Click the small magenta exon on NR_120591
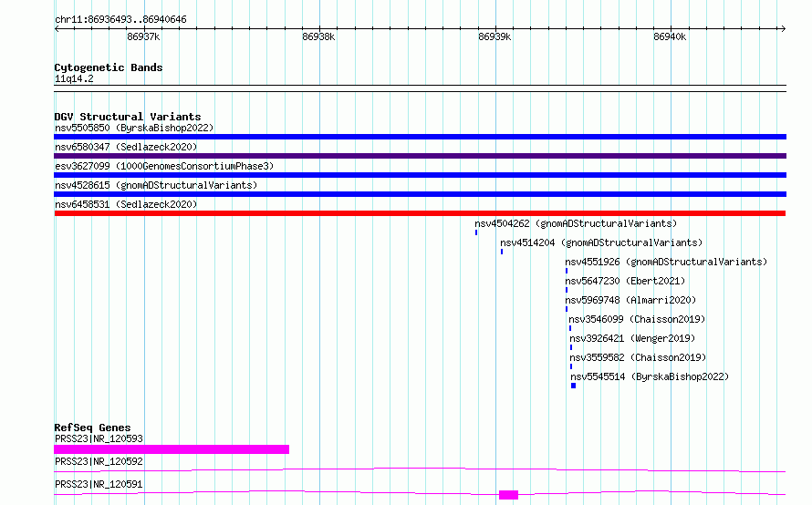Image resolution: width=812 pixels, height=505 pixels. point(508,495)
